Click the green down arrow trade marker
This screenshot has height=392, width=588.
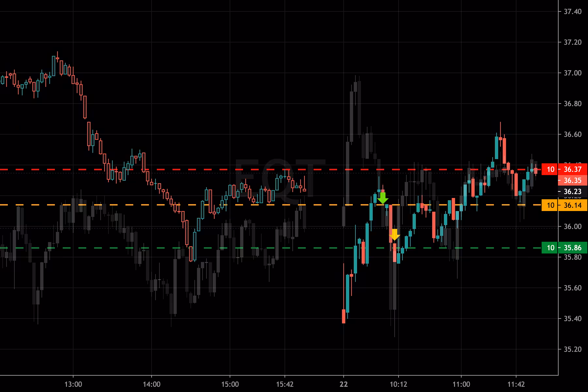pyautogui.click(x=383, y=198)
